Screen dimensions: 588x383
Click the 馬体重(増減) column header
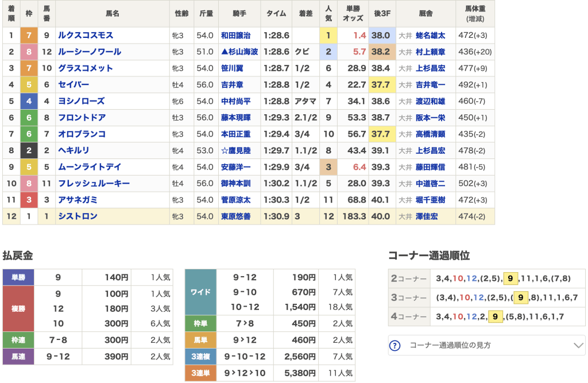475,14
